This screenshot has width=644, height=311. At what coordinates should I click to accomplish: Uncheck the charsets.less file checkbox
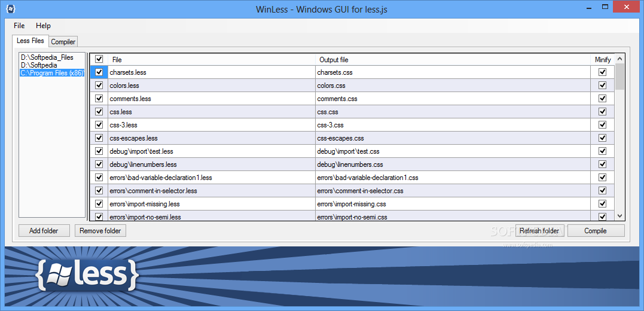99,72
